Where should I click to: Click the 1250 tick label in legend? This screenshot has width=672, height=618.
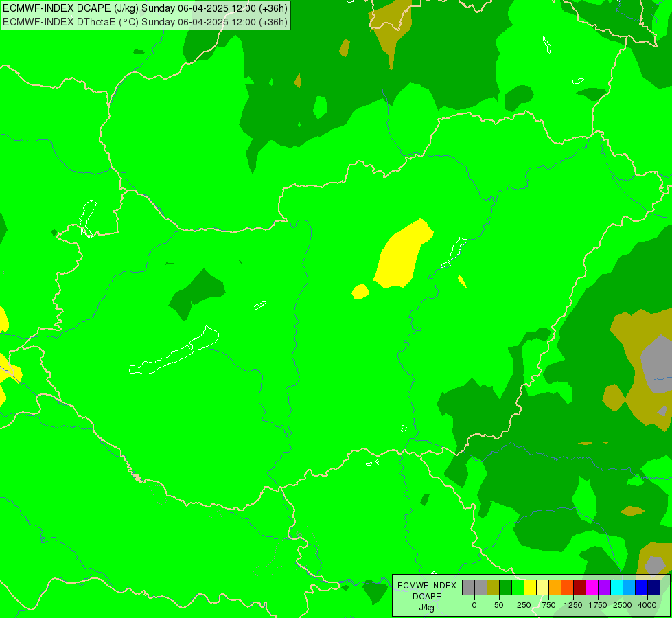point(573,605)
